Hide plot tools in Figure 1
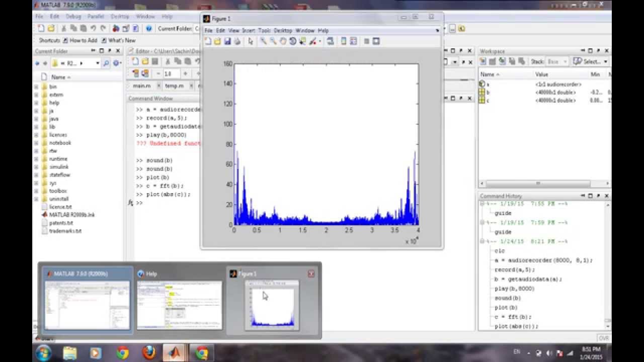The width and height of the screenshot is (644, 362). pos(367,41)
